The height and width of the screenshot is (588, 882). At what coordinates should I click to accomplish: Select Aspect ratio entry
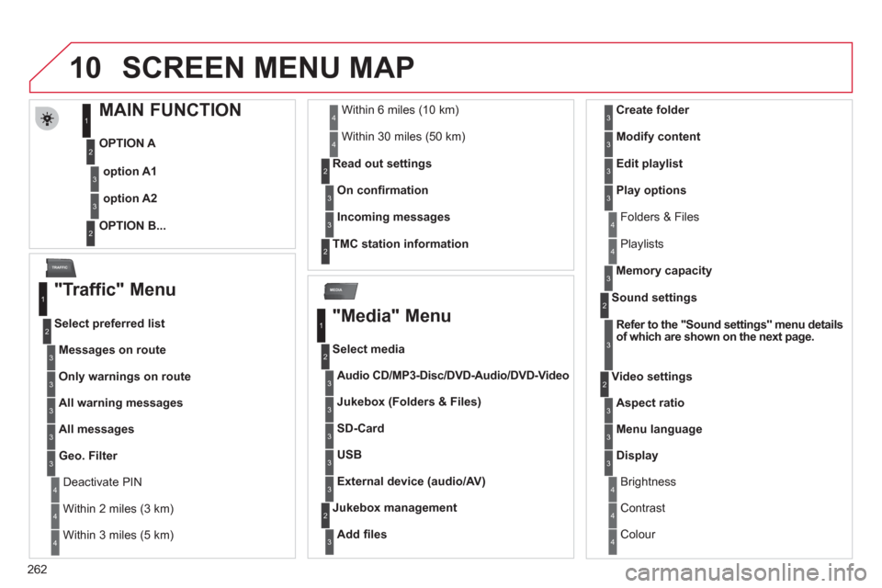pos(650,403)
